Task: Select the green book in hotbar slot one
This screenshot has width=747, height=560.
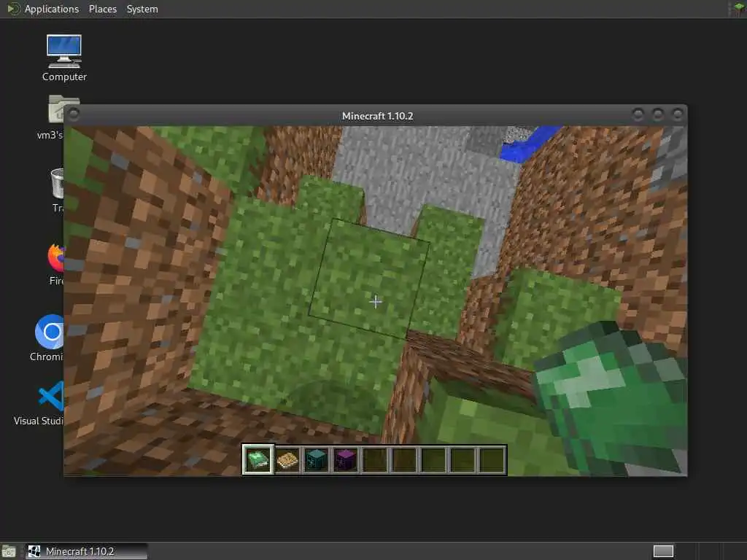Action: (x=258, y=460)
